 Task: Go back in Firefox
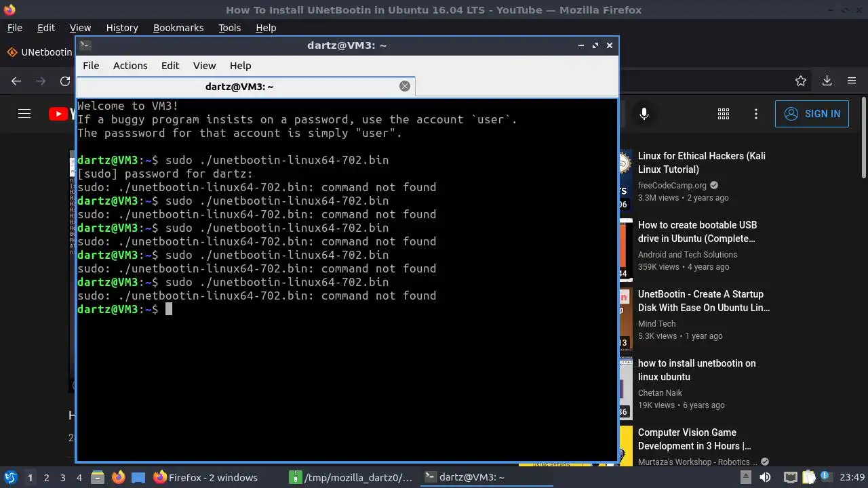(x=16, y=81)
